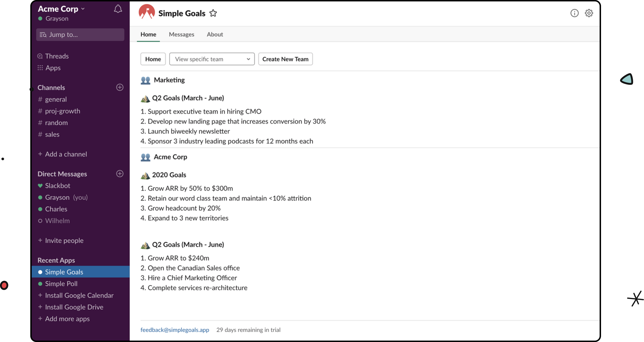Click the 2020 Goals heading

tap(169, 175)
